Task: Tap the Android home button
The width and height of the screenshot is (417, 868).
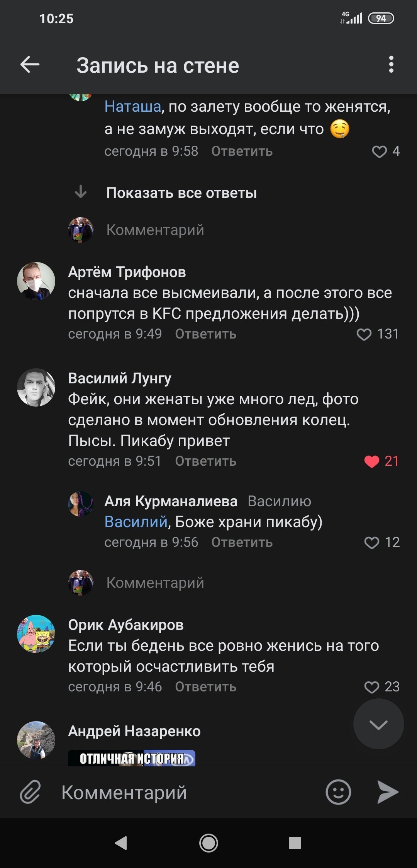Action: [208, 843]
